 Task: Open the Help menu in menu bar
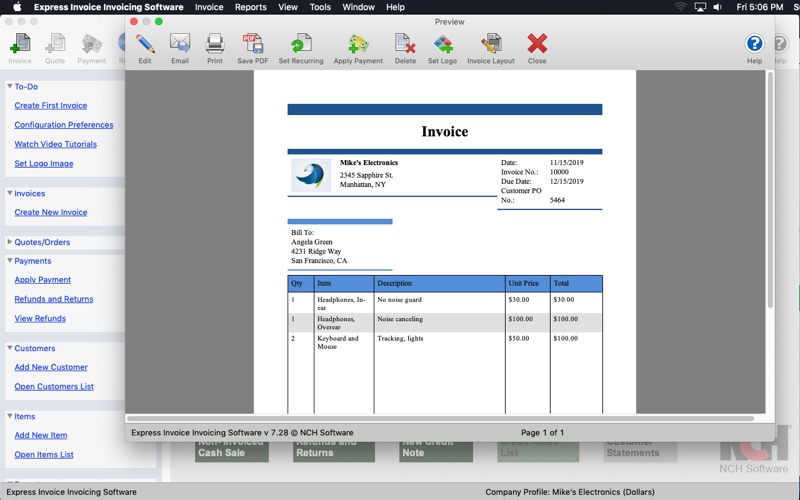pos(395,7)
